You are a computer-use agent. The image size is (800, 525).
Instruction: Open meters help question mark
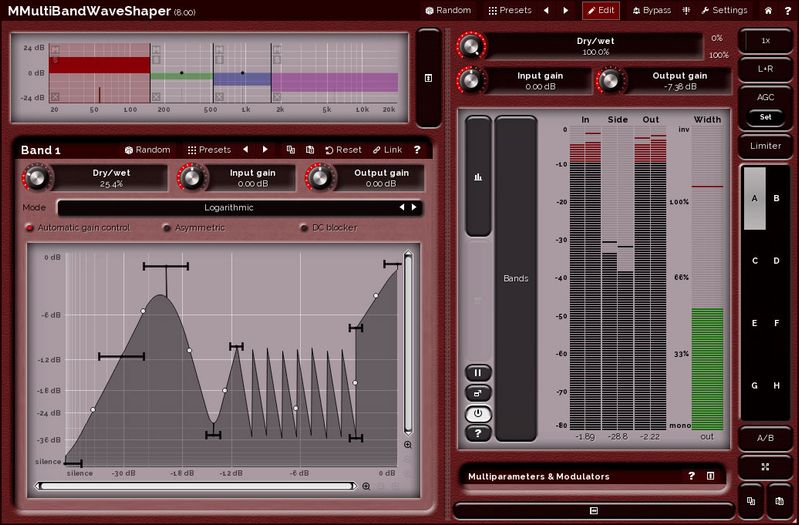click(478, 433)
